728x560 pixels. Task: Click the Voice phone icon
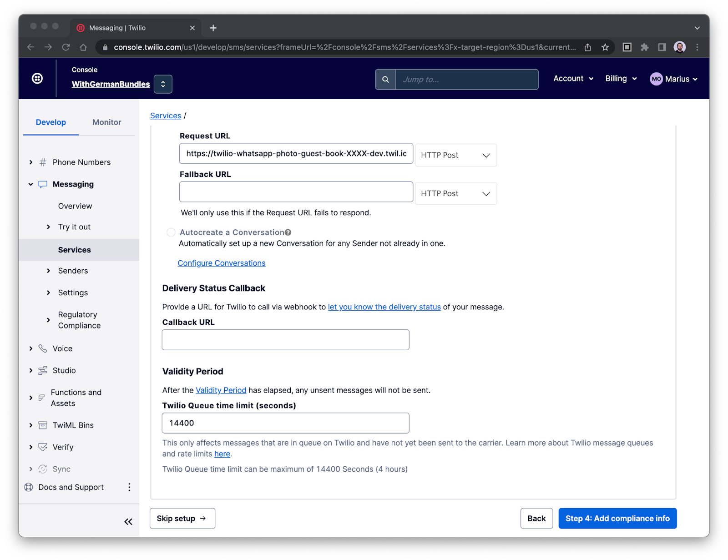click(x=43, y=348)
